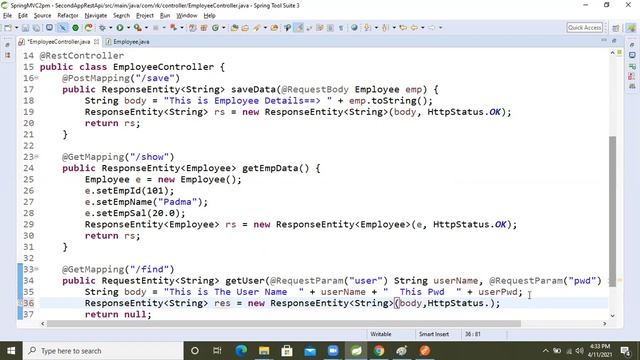Open the Debug configurations dropdown arrow

pyautogui.click(x=111, y=28)
